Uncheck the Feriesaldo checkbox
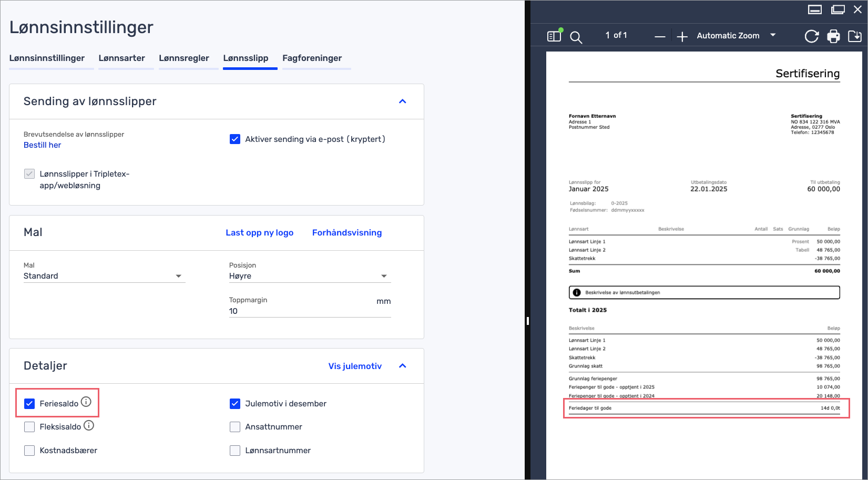This screenshot has height=480, width=868. click(29, 404)
